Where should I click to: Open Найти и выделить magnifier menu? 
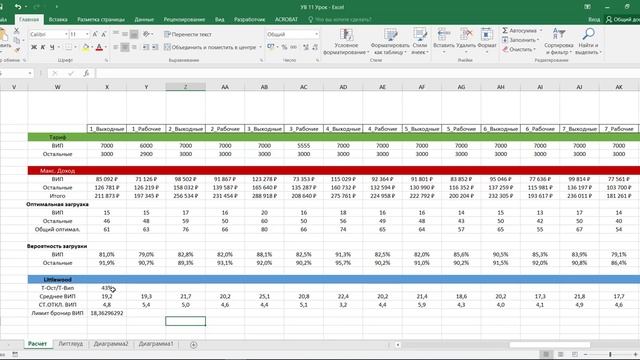click(x=588, y=41)
